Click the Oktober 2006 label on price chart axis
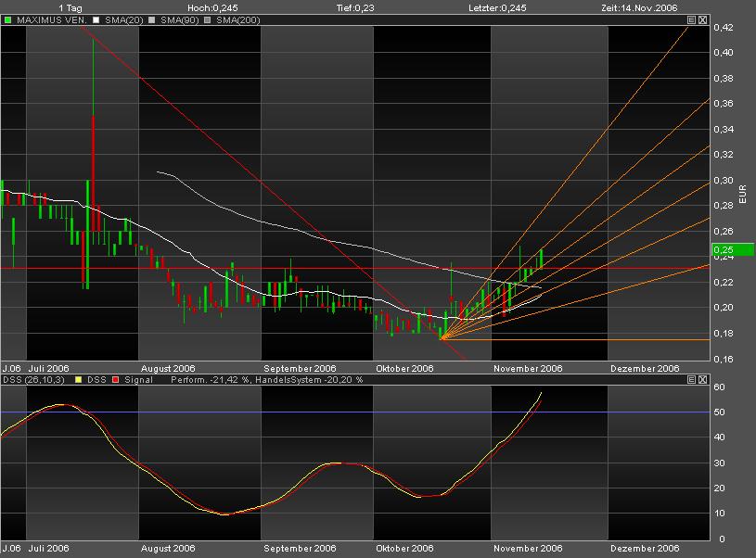The image size is (756, 558). 404,368
